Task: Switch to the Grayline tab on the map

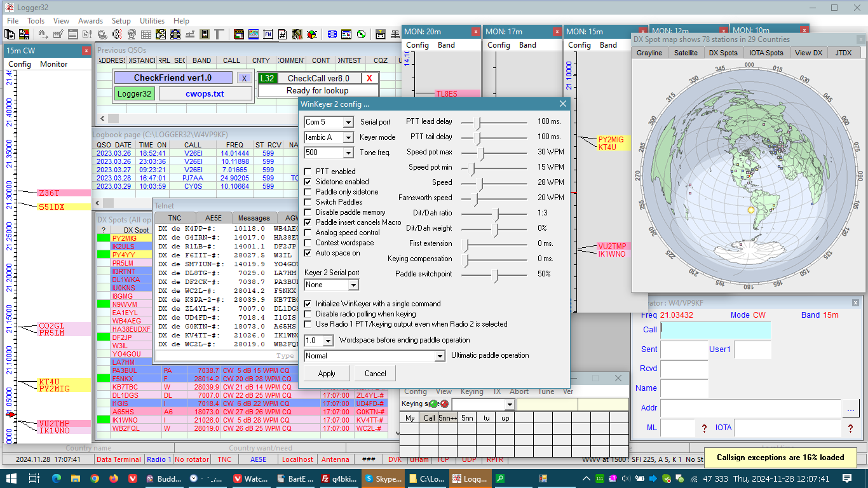Action: (649, 53)
